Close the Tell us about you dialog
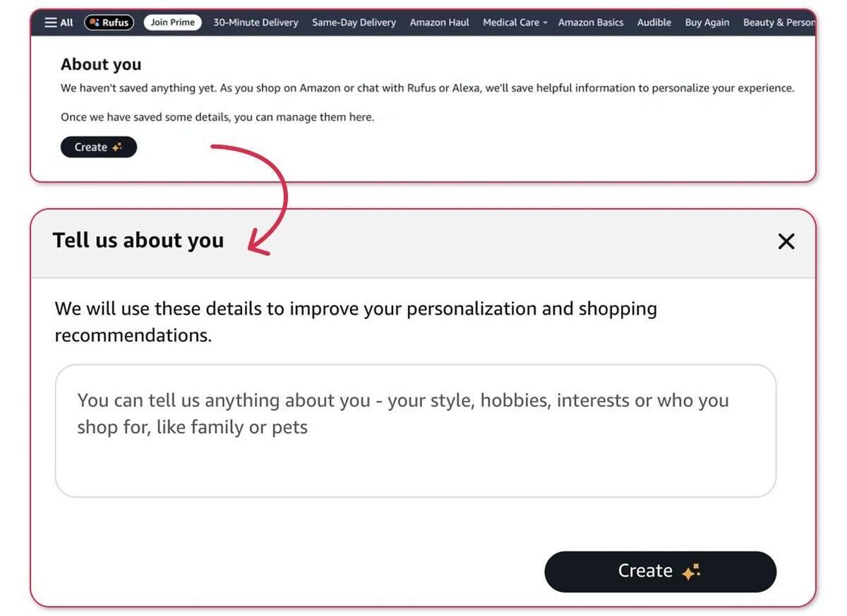Image resolution: width=847 pixels, height=616 pixels. (x=786, y=241)
